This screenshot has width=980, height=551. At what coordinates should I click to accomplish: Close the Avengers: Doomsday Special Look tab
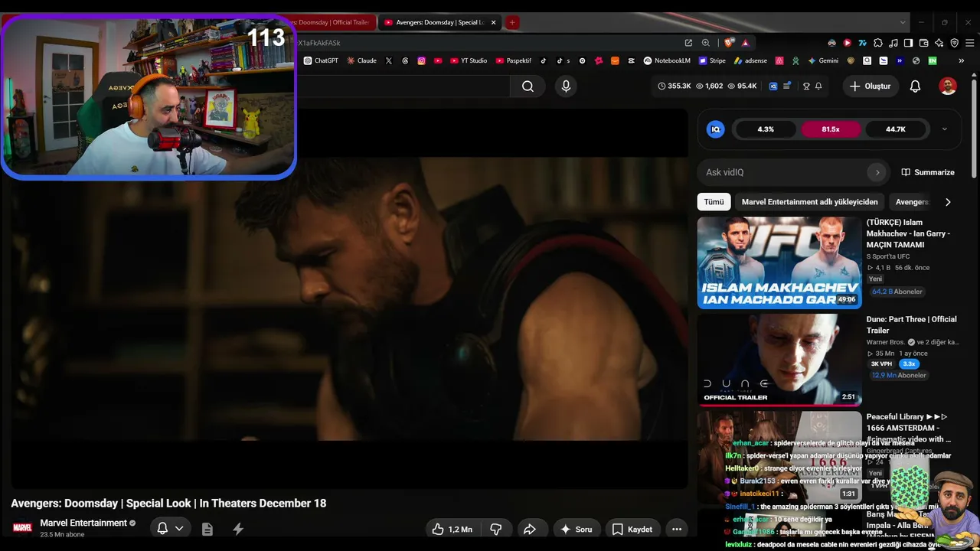493,22
